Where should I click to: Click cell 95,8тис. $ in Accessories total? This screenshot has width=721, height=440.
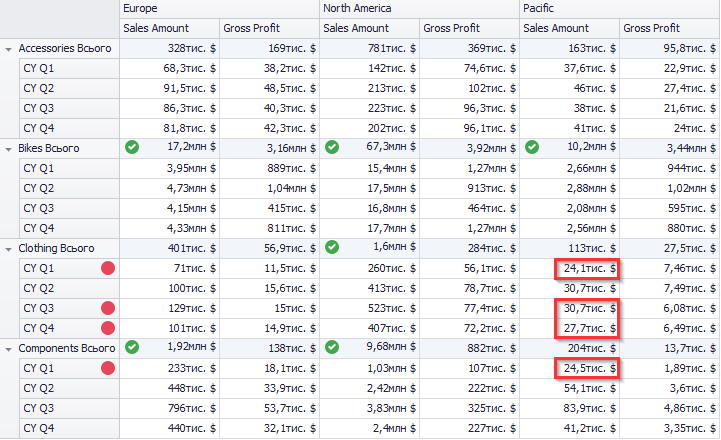coord(670,48)
